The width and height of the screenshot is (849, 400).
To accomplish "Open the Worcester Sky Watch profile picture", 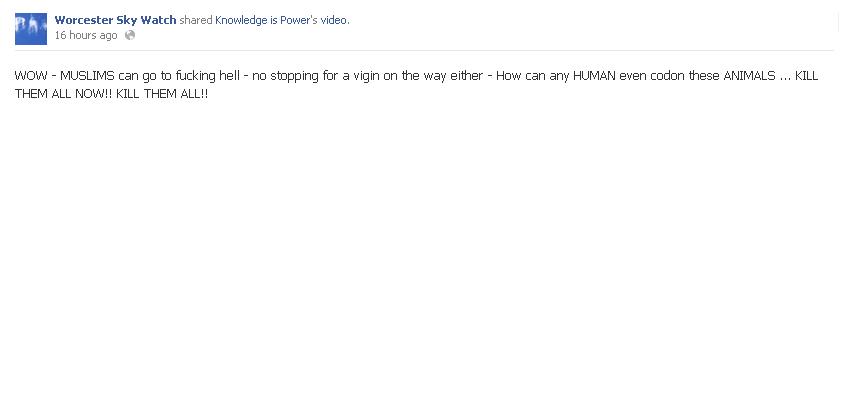I will point(31,29).
